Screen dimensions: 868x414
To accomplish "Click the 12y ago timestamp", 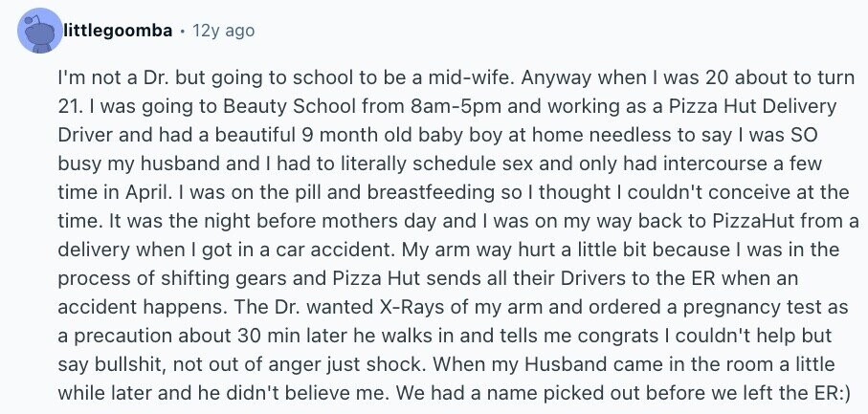I will coord(224,31).
